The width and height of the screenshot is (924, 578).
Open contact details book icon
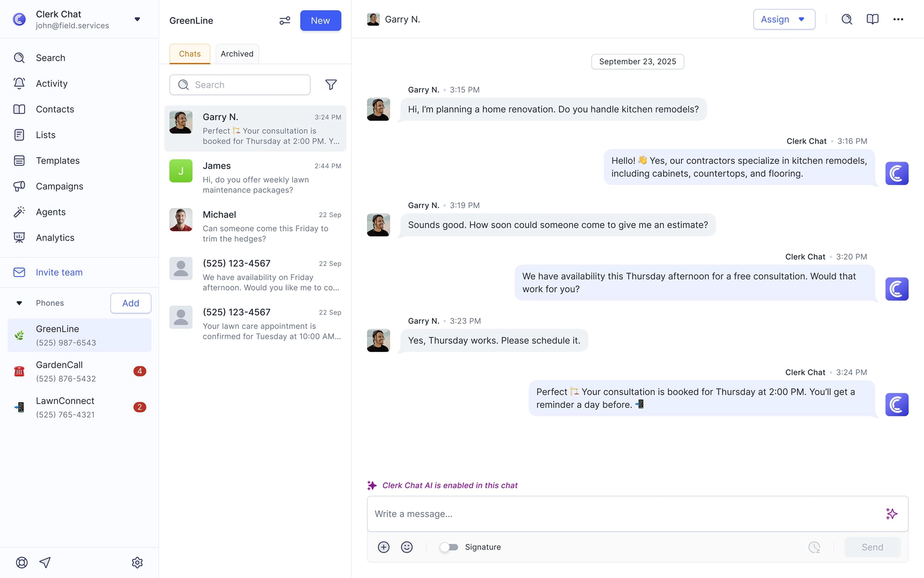click(x=872, y=19)
